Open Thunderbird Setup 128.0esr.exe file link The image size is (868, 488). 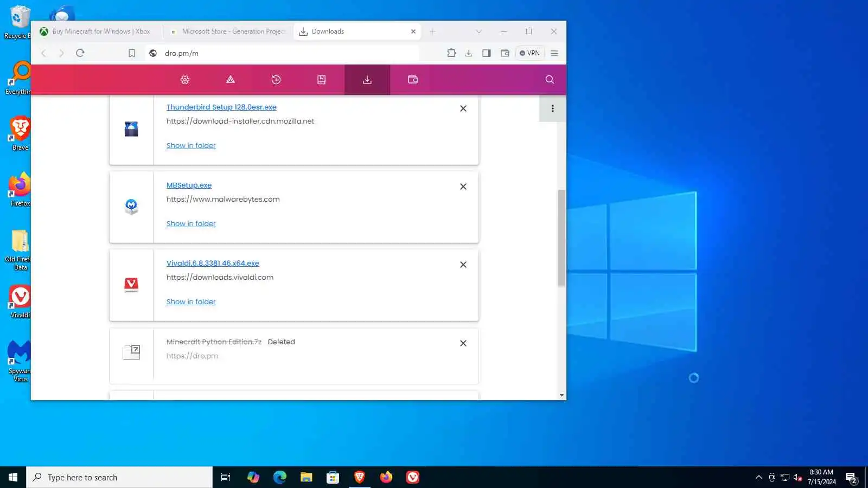click(221, 107)
